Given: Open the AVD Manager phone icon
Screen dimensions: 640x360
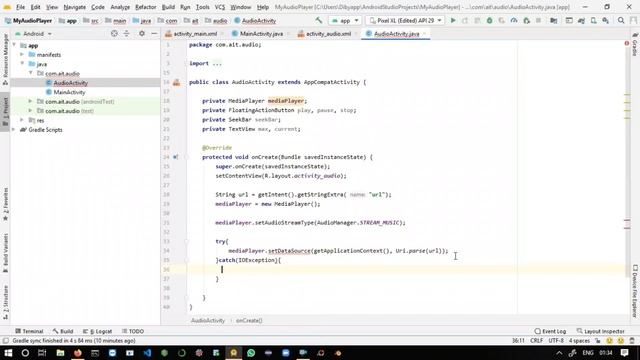Looking at the screenshot, I should pyautogui.click(x=593, y=20).
